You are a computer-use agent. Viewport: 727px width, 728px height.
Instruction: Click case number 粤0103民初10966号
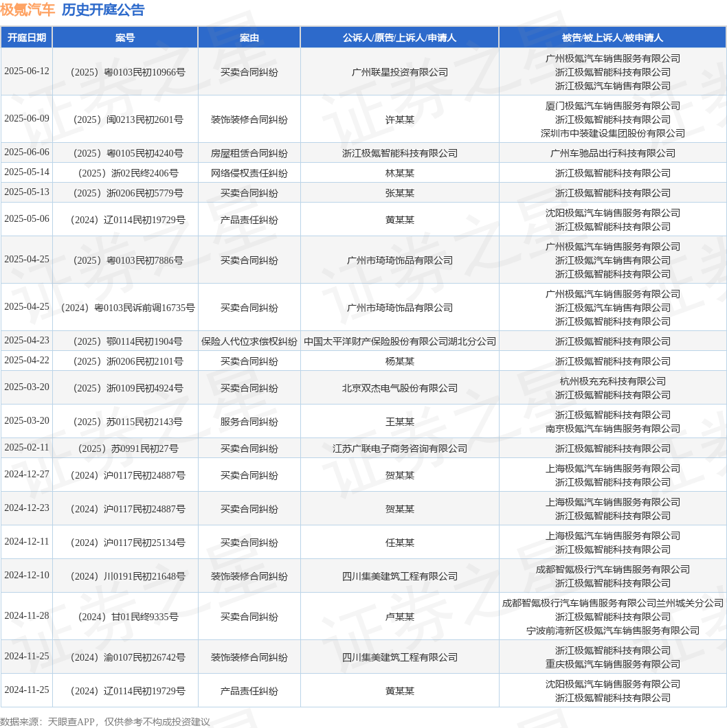point(144,72)
